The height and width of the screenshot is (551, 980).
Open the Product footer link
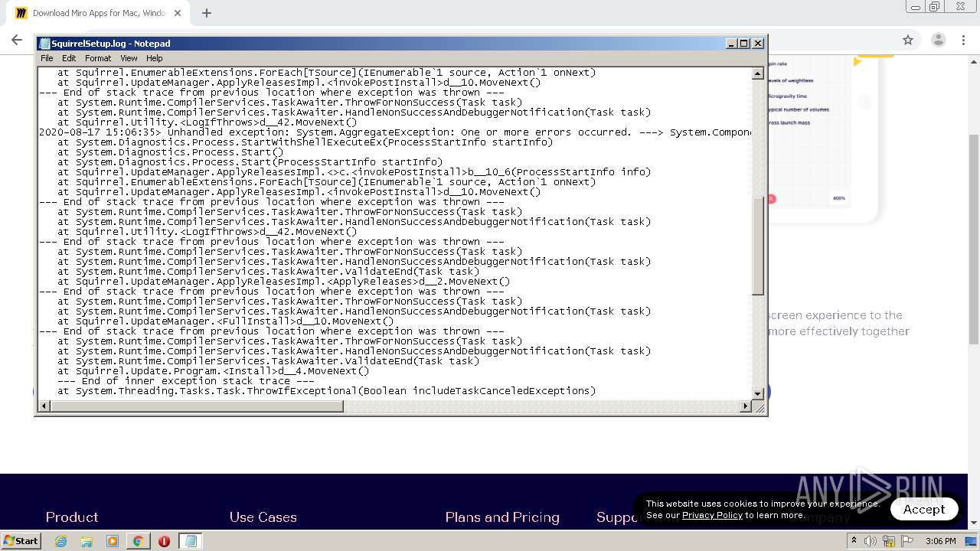pyautogui.click(x=72, y=517)
